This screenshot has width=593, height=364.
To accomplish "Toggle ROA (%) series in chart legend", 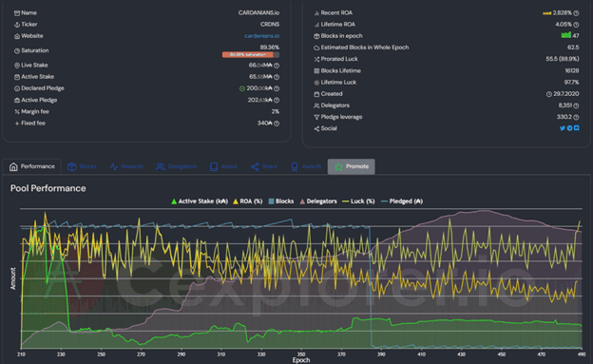I will (248, 201).
